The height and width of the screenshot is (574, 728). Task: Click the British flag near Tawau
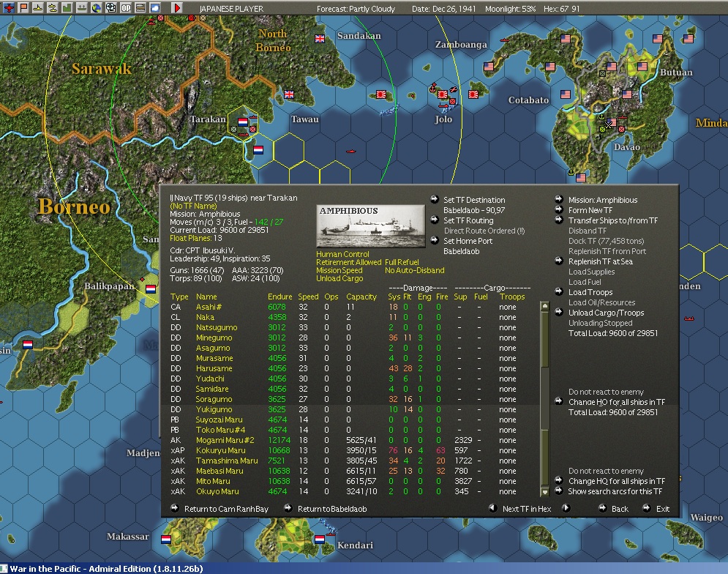point(289,94)
